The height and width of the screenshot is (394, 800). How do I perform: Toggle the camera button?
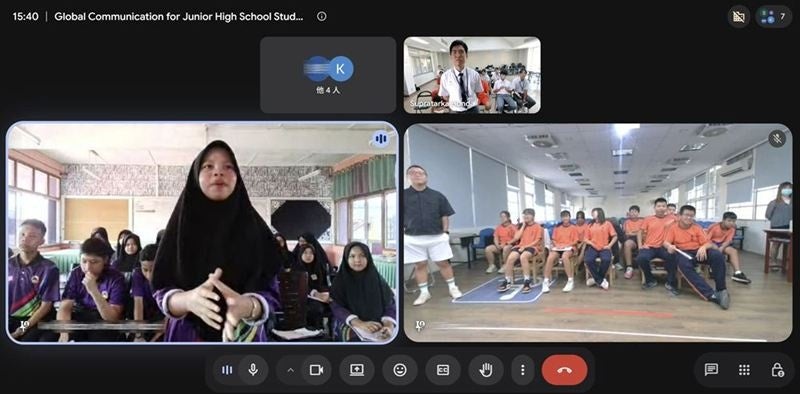click(316, 370)
